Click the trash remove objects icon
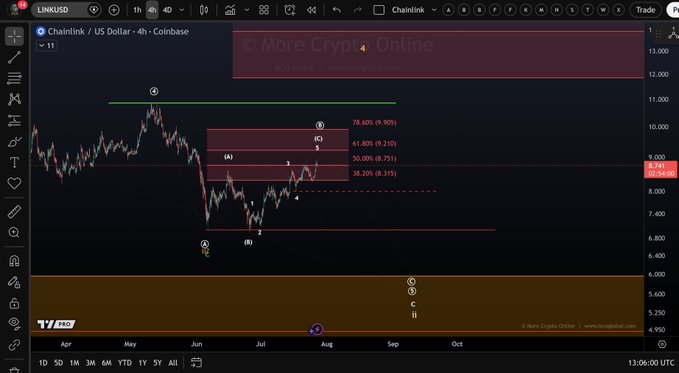Image resolution: width=679 pixels, height=373 pixels. (14, 370)
